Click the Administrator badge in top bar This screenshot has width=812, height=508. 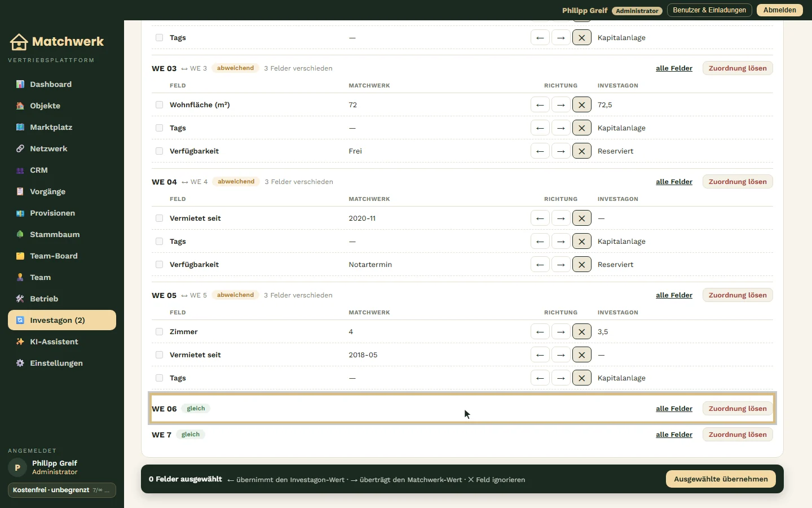pos(637,11)
